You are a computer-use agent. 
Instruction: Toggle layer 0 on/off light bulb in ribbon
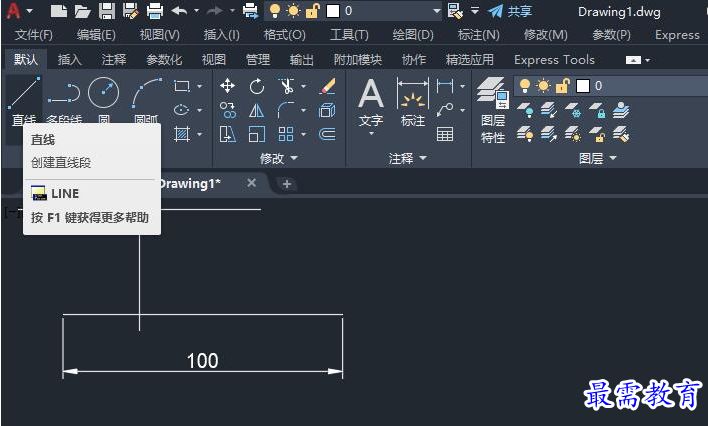(525, 85)
